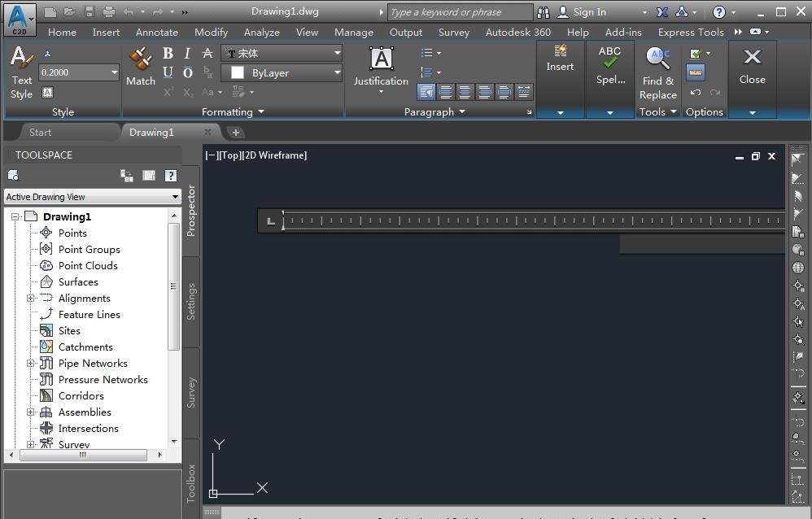Switch to the Start file tab
The height and width of the screenshot is (519, 812).
pyautogui.click(x=40, y=132)
